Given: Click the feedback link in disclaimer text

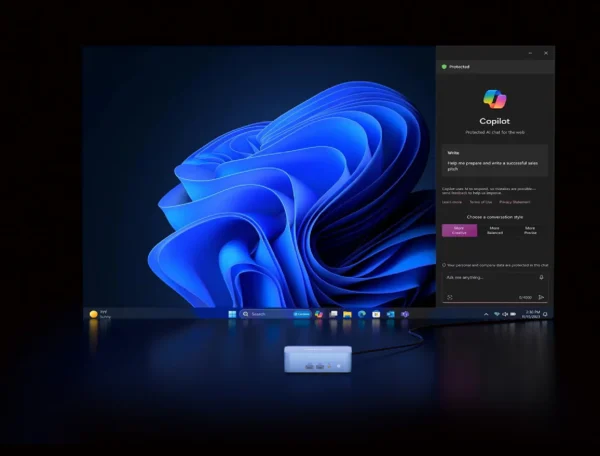Looking at the screenshot, I should coord(459,193).
